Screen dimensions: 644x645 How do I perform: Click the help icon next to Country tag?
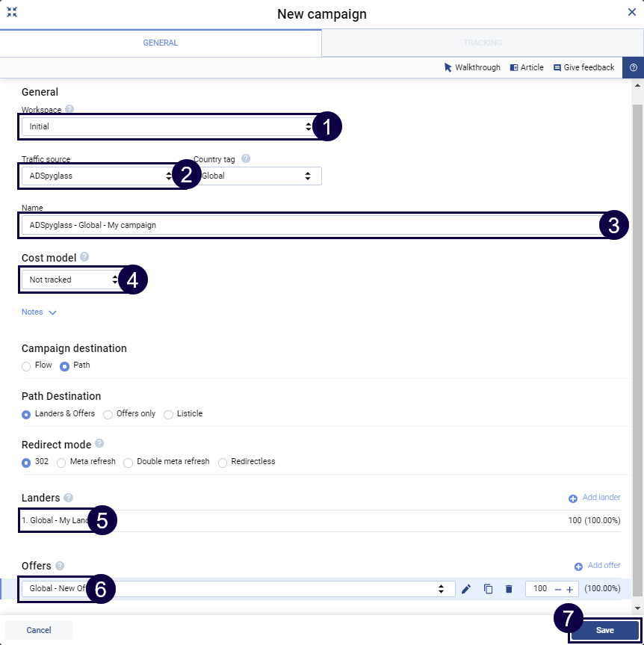[246, 158]
